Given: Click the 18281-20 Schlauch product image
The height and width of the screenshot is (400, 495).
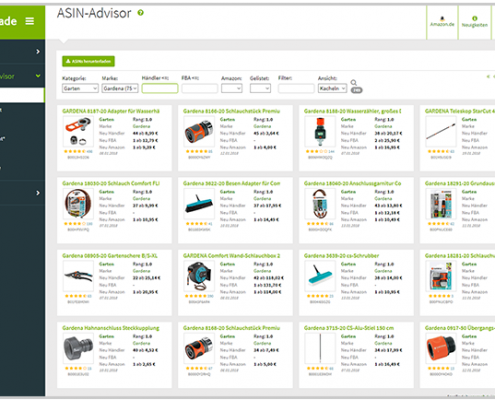Looking at the screenshot, I should [x=441, y=277].
